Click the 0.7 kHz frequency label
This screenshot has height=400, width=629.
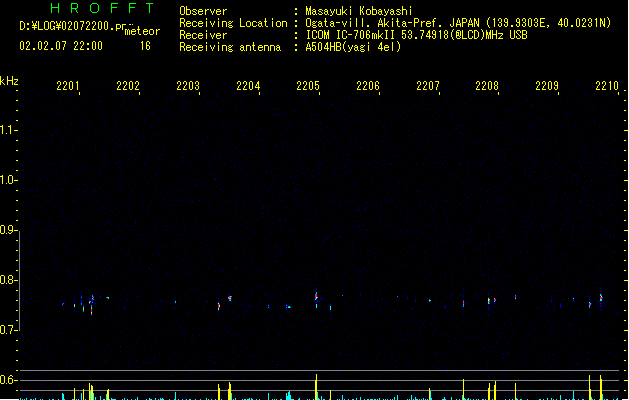click(x=8, y=330)
